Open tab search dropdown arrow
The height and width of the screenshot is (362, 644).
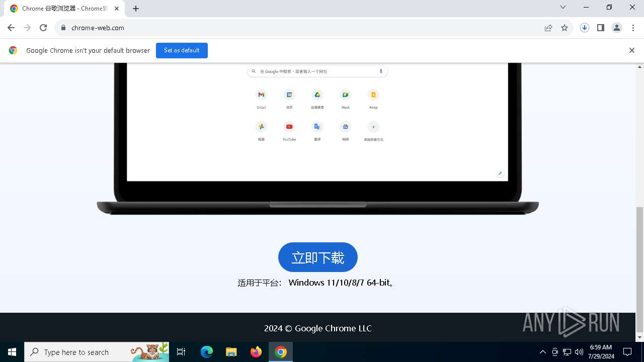point(563,7)
